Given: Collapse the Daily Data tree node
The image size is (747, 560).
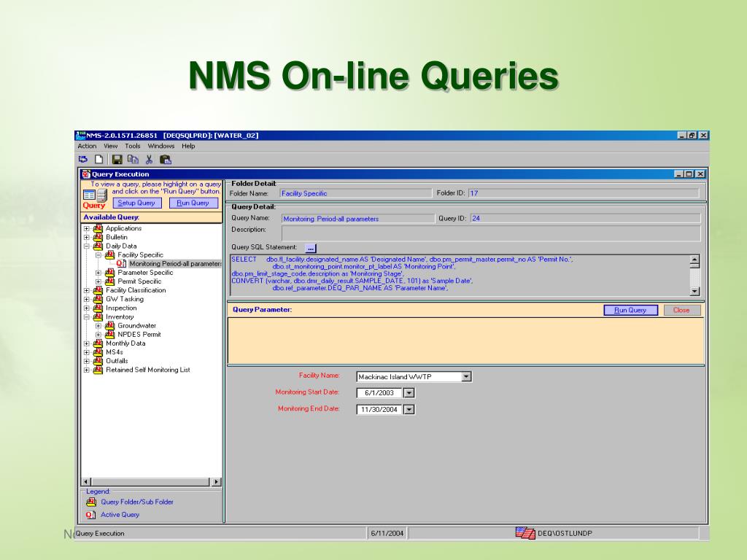Looking at the screenshot, I should [87, 246].
